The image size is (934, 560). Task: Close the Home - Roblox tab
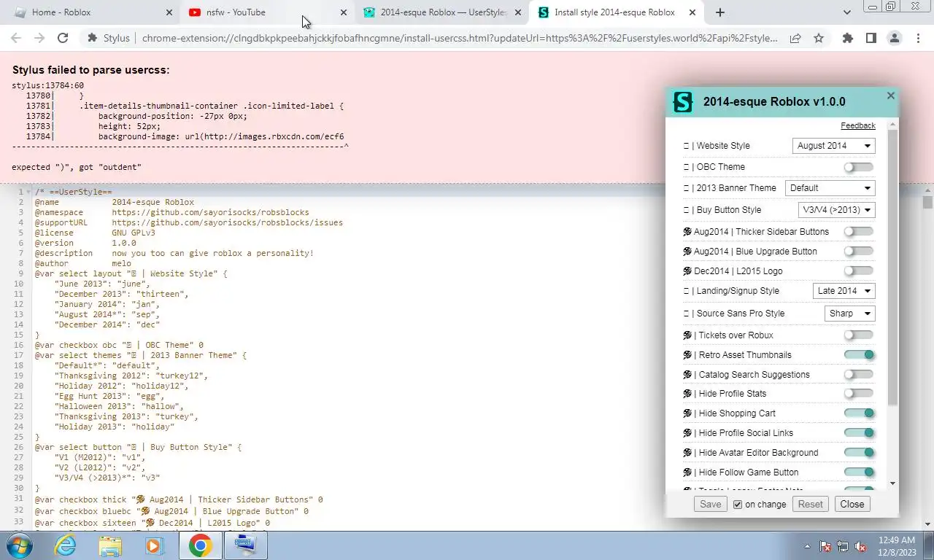(x=169, y=12)
